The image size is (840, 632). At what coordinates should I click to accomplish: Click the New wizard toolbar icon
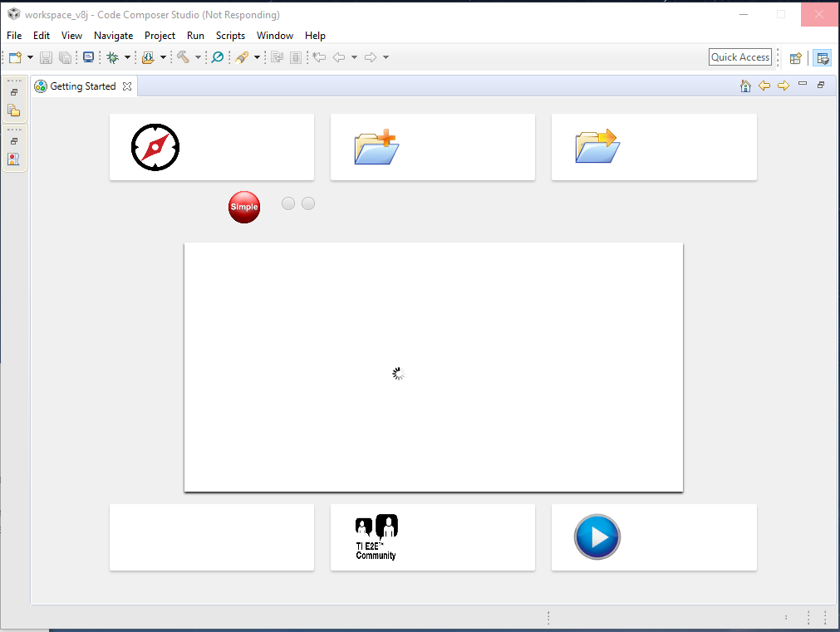16,57
